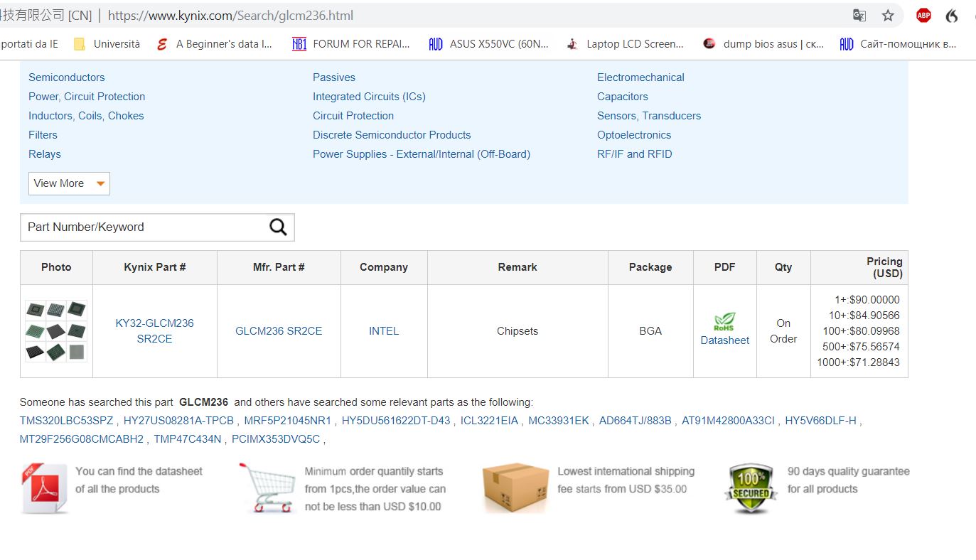Screen dimensions: 976x560
Task: Open the Electromechanical category
Action: (x=640, y=77)
